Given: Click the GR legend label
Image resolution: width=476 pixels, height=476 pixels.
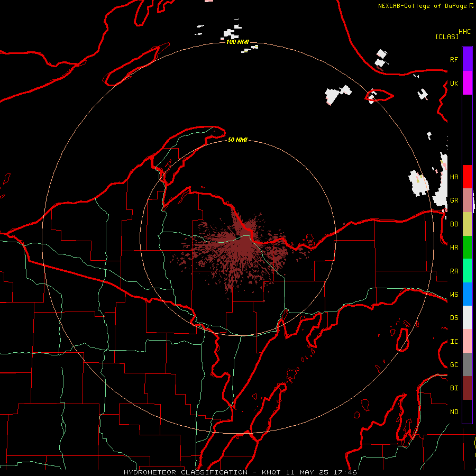Looking at the screenshot, I should pyautogui.click(x=454, y=200).
